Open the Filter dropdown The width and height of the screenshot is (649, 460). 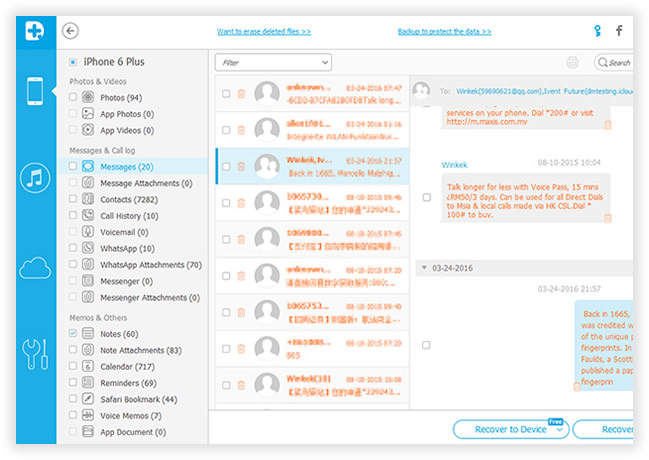click(x=273, y=63)
